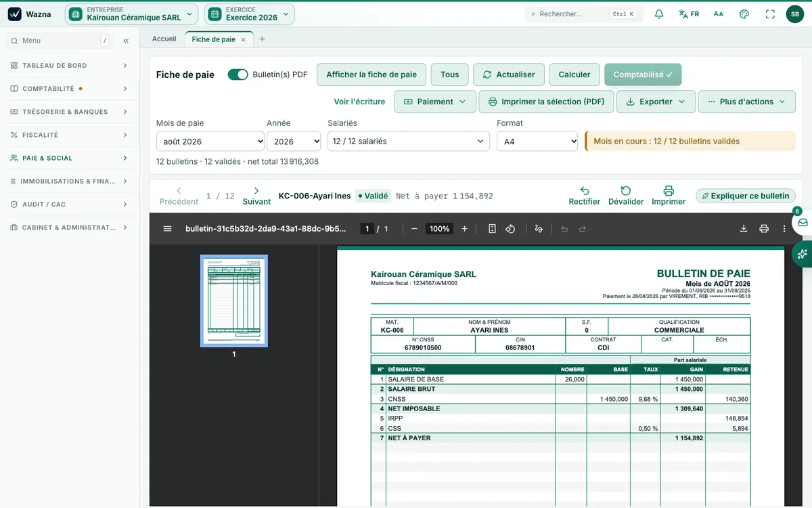Toggle the Bulletin(s) PDF switch
Screen dimensions: 812x508
238,75
